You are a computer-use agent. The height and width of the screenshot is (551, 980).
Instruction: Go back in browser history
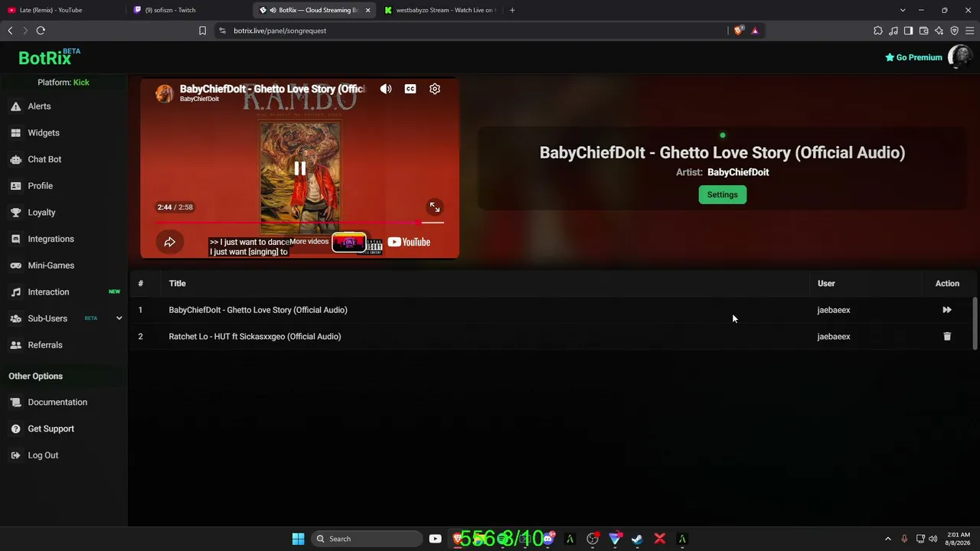[x=10, y=31]
